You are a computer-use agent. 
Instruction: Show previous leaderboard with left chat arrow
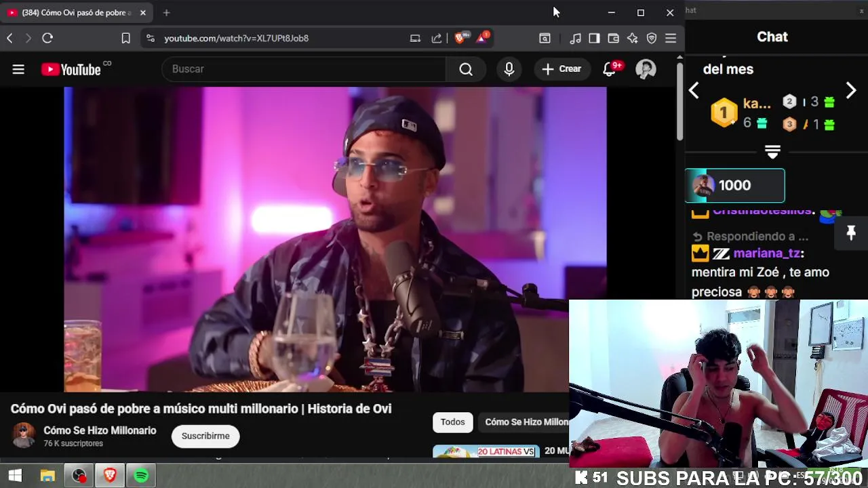pos(694,91)
